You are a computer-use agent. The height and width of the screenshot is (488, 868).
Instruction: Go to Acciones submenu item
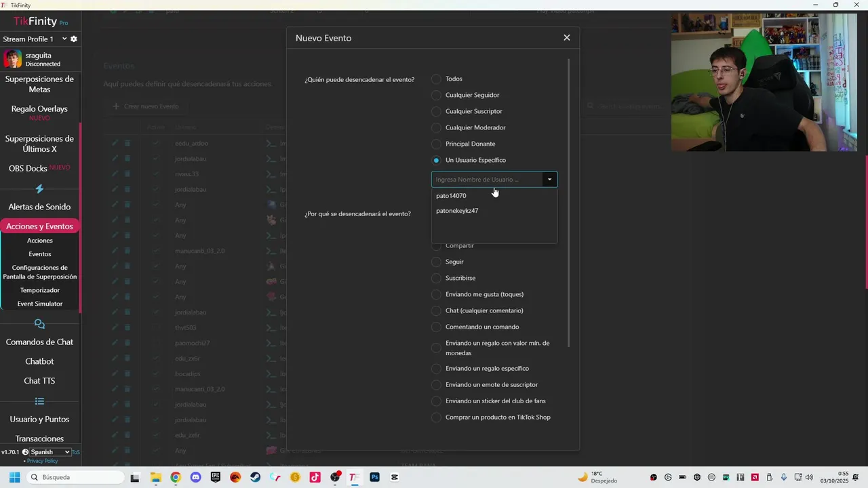pos(39,241)
